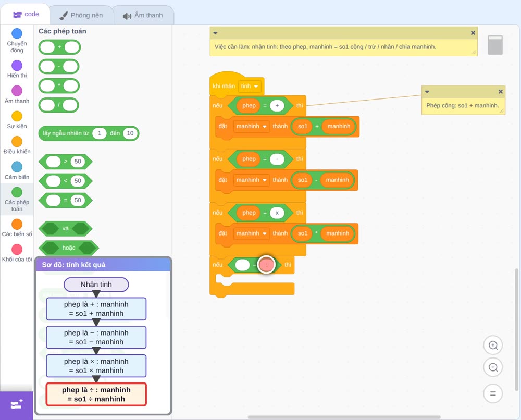Switch to the code tab
521x420 pixels.
coord(26,14)
